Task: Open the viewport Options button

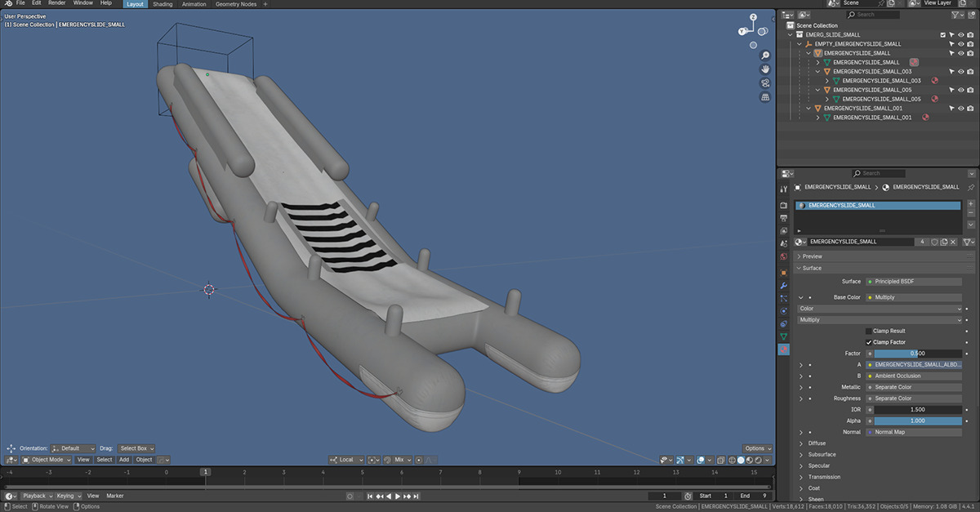Action: (x=757, y=448)
